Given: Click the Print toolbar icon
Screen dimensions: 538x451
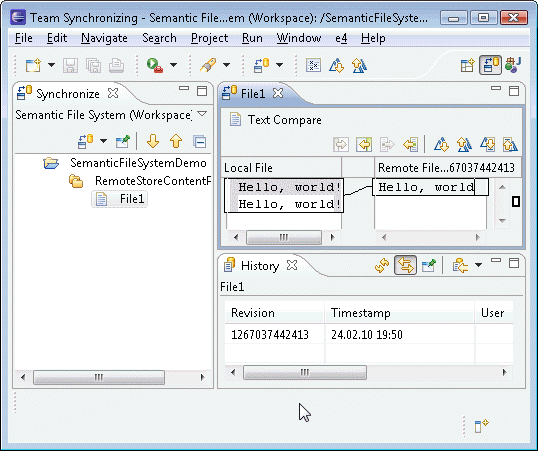Looking at the screenshot, I should click(x=117, y=65).
